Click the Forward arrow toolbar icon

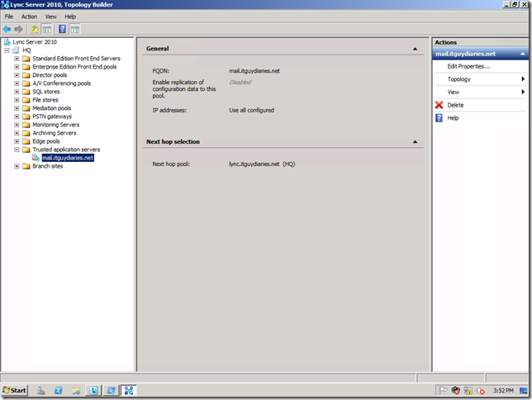click(19, 29)
